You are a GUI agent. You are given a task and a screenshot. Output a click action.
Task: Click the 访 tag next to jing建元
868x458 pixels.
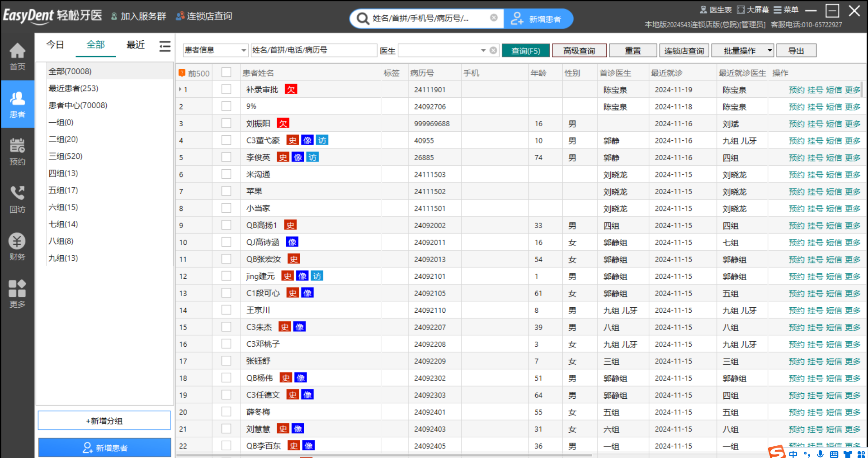click(317, 276)
